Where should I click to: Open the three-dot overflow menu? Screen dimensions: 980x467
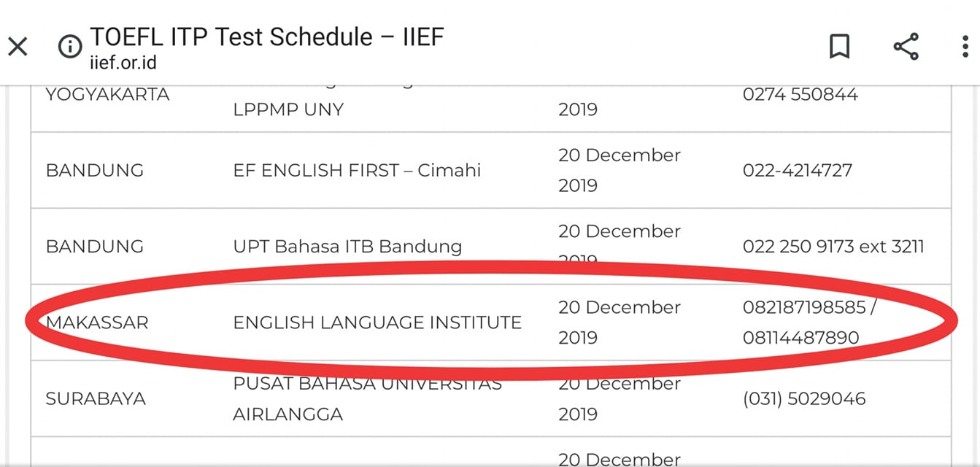click(x=965, y=47)
